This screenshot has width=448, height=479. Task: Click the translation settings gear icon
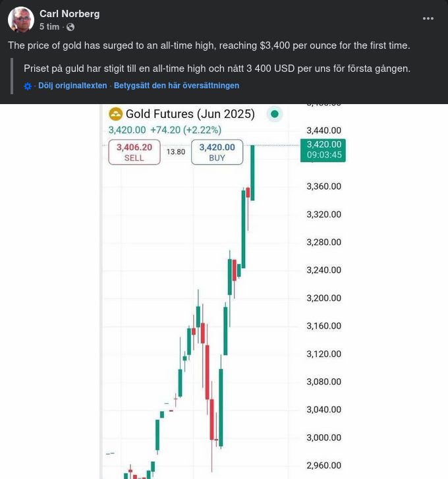[28, 86]
